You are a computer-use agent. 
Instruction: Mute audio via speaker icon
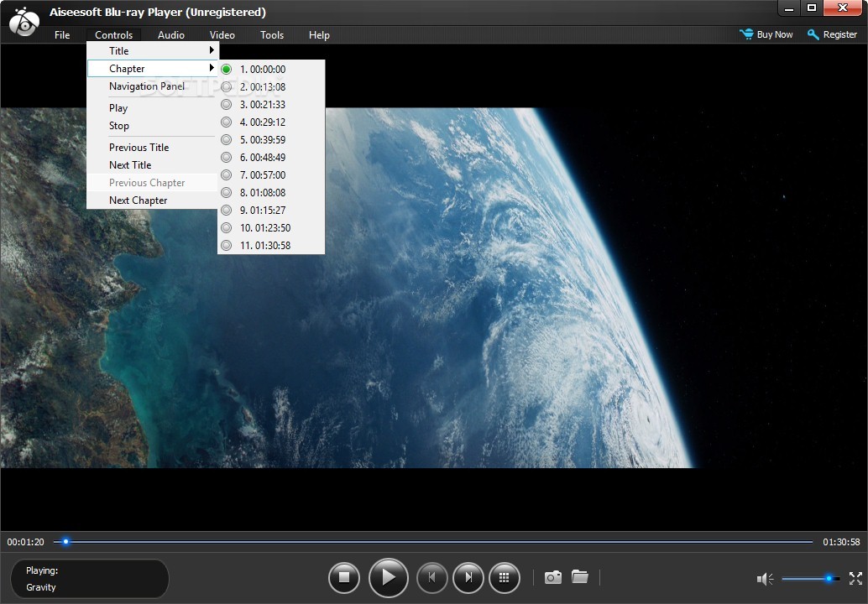pyautogui.click(x=765, y=579)
